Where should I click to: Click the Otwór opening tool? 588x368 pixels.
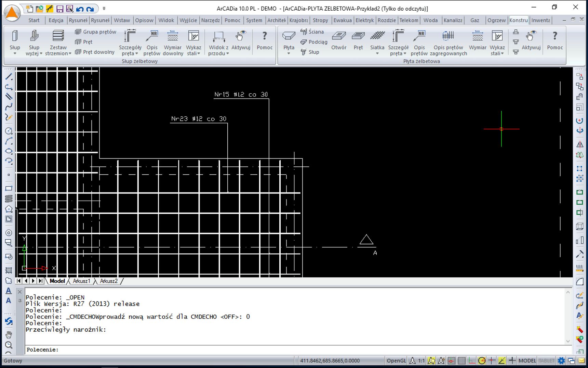[x=339, y=40]
